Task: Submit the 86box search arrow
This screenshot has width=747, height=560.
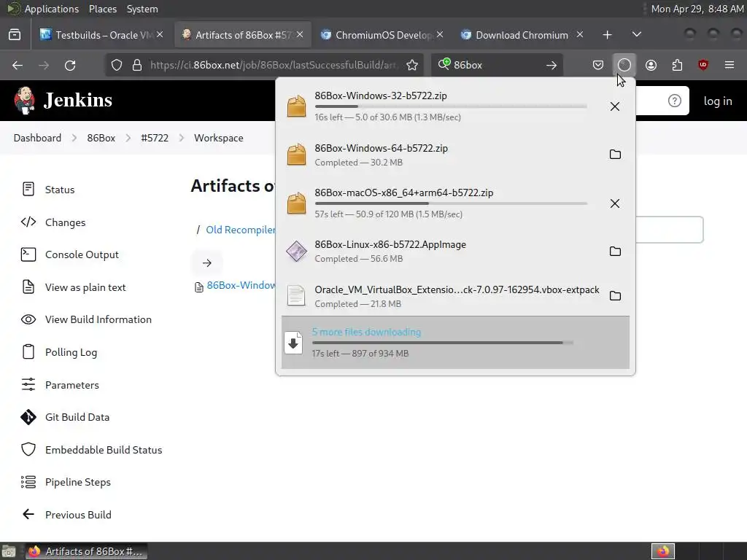Action: tap(551, 65)
